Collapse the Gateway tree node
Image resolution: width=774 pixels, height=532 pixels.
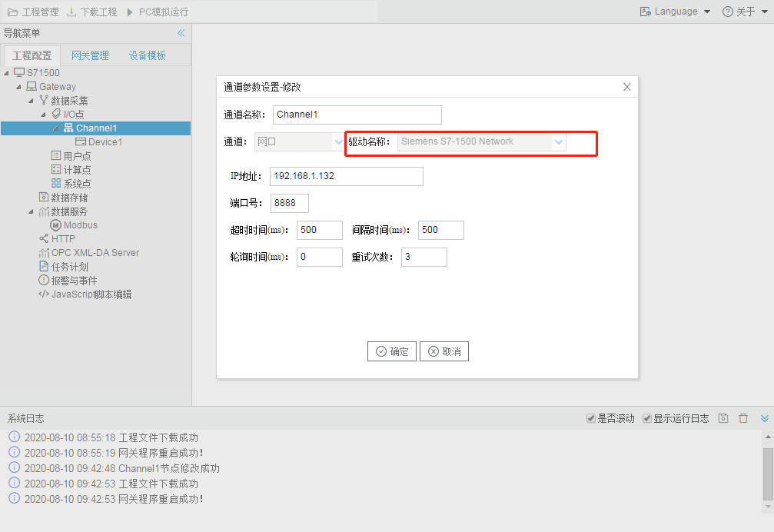[x=18, y=87]
